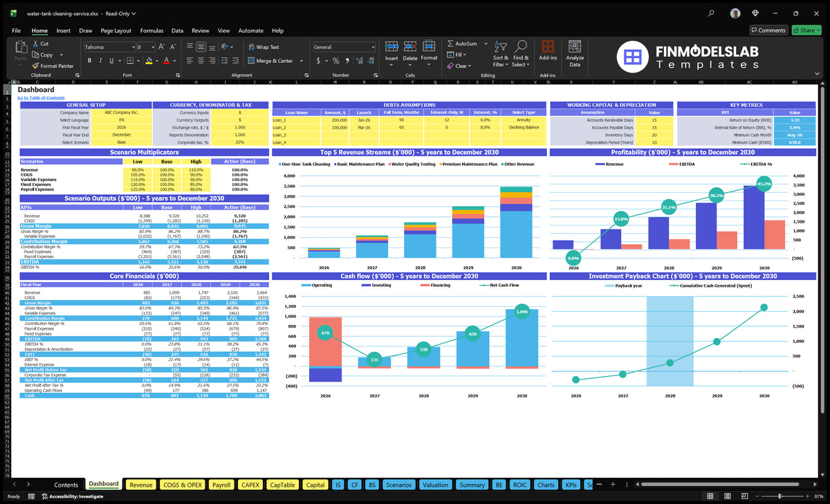This screenshot has height=504, width=830.
Task: Adjust the zoom slider in status bar
Action: (x=780, y=496)
